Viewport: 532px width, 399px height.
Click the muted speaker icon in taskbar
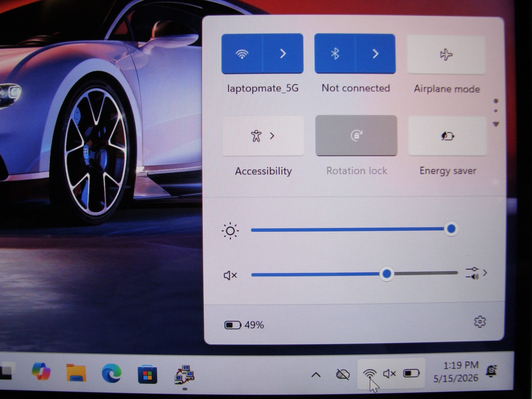pyautogui.click(x=389, y=374)
